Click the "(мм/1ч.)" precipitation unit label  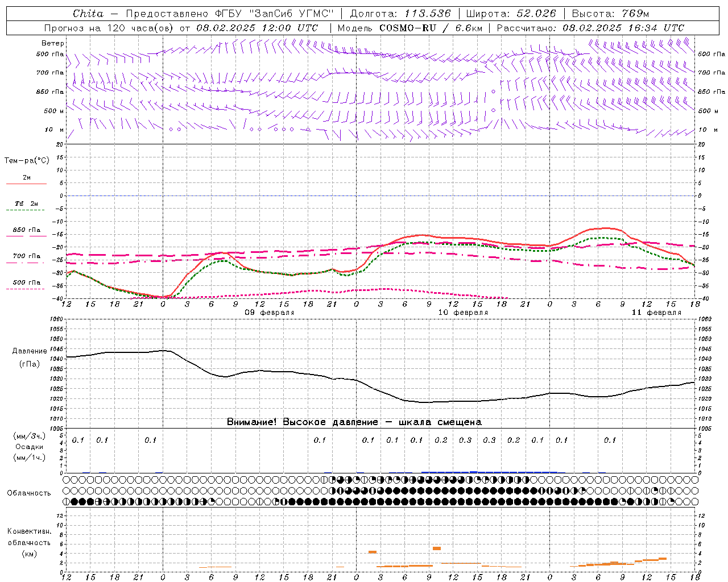click(30, 458)
